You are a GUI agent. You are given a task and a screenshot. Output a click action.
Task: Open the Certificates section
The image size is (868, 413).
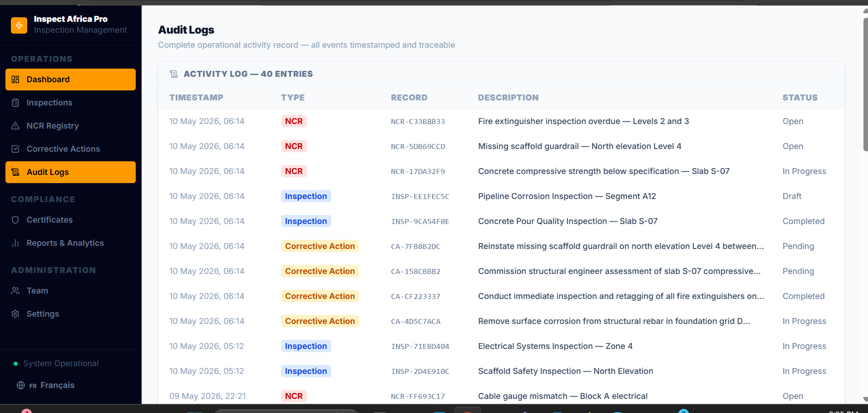(x=70, y=220)
